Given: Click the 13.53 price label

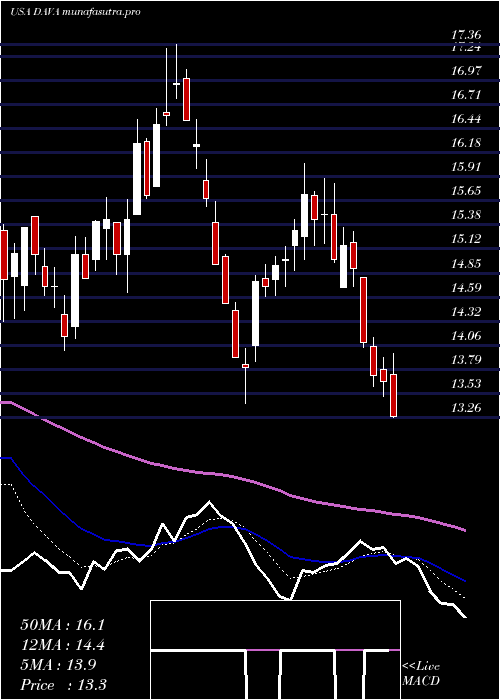Looking at the screenshot, I should point(466,384).
